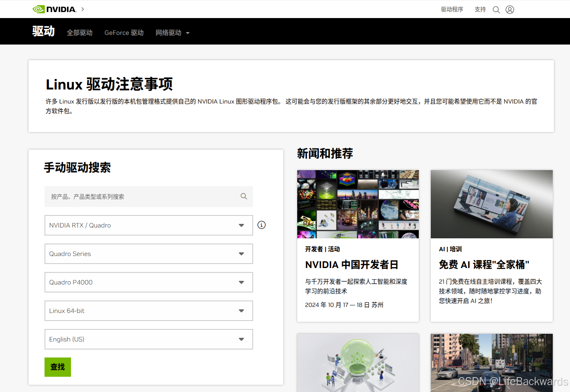Image resolution: width=570 pixels, height=392 pixels.
Task: Open the street scene news card
Action: (492, 363)
